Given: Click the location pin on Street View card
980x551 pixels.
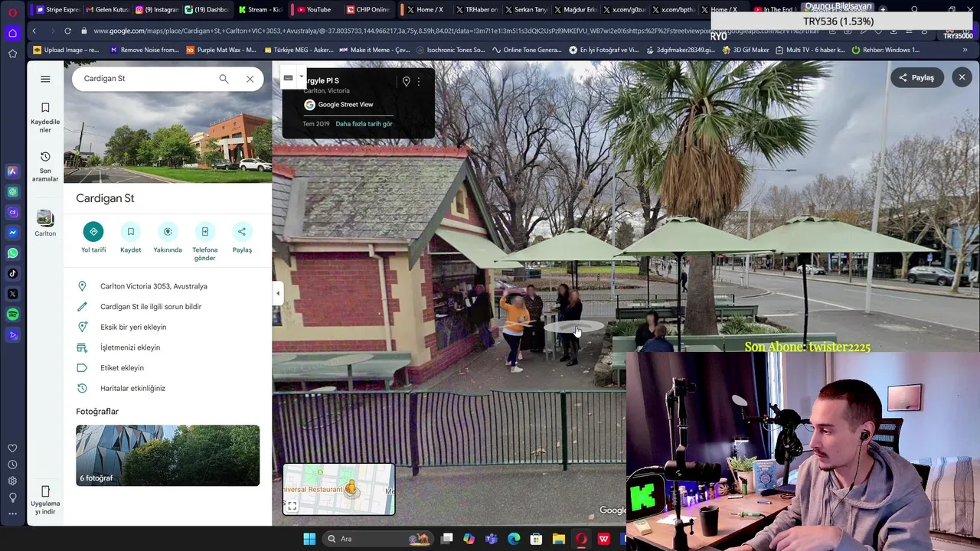Looking at the screenshot, I should [x=407, y=82].
